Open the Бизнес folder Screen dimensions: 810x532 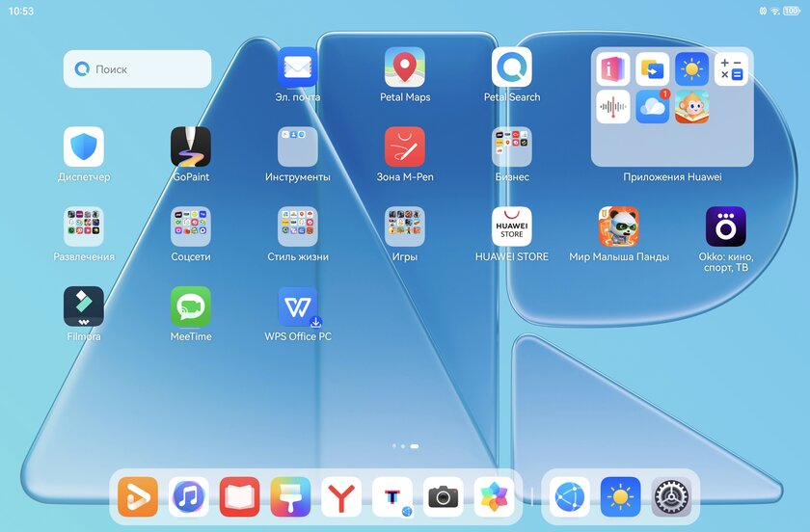511,146
